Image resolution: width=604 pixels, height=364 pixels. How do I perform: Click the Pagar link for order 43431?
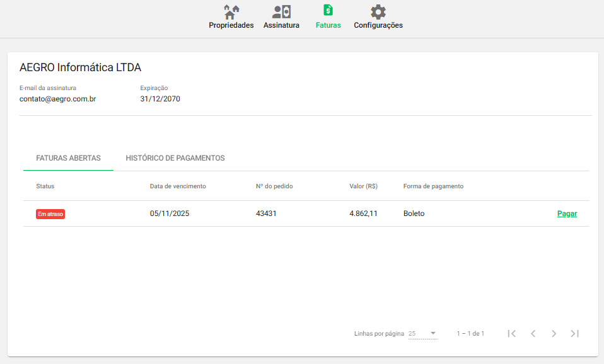click(x=567, y=213)
